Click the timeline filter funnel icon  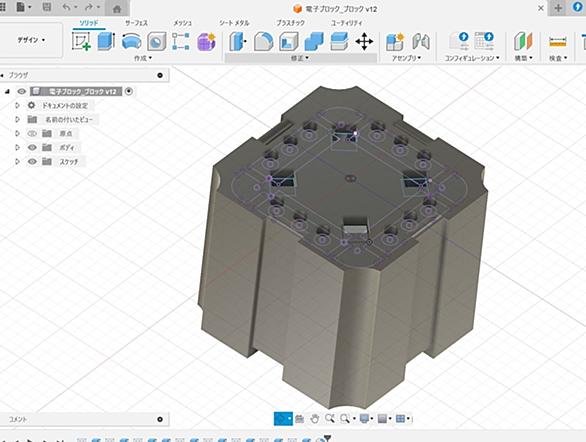[327, 439]
